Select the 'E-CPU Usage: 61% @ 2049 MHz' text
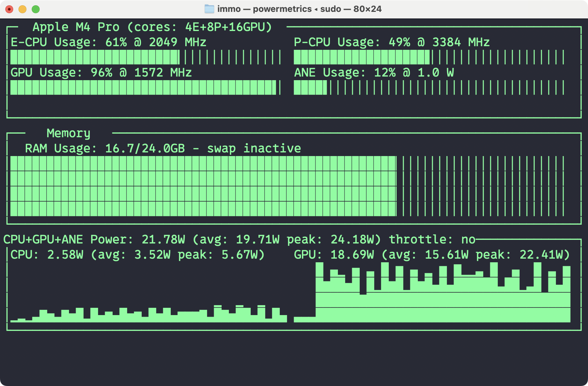This screenshot has width=588, height=386. [108, 42]
